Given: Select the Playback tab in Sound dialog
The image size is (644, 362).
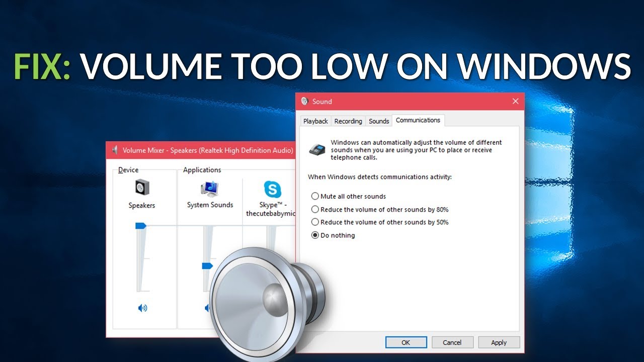Looking at the screenshot, I should coord(315,121).
